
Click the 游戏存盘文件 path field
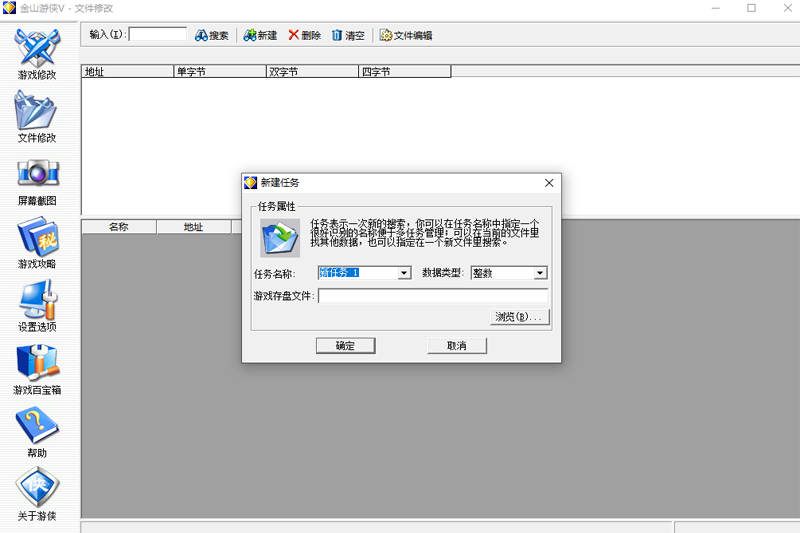432,296
